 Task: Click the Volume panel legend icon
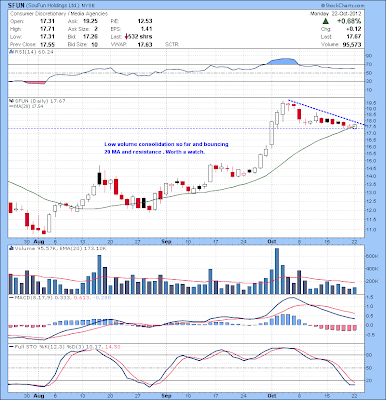point(11,248)
